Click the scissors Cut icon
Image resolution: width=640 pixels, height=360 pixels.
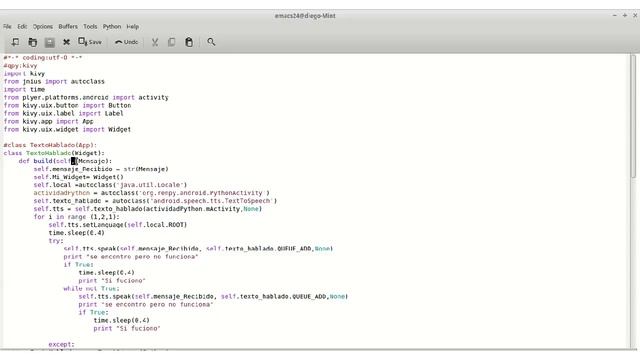[155, 42]
